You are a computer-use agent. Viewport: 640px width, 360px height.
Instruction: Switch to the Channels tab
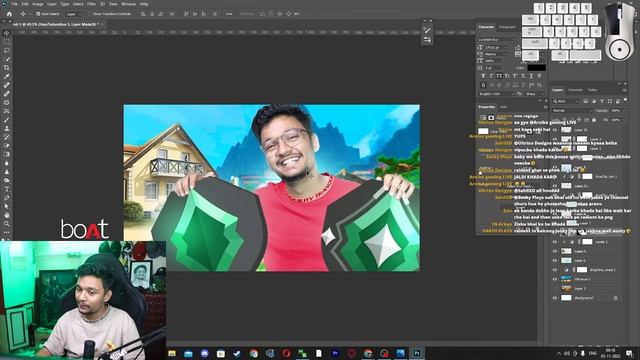click(575, 90)
